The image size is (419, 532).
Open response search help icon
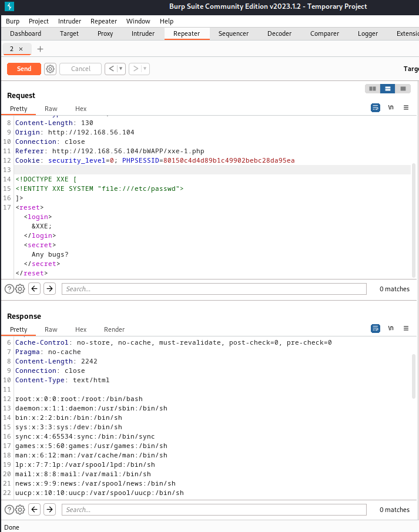[x=9, y=510]
